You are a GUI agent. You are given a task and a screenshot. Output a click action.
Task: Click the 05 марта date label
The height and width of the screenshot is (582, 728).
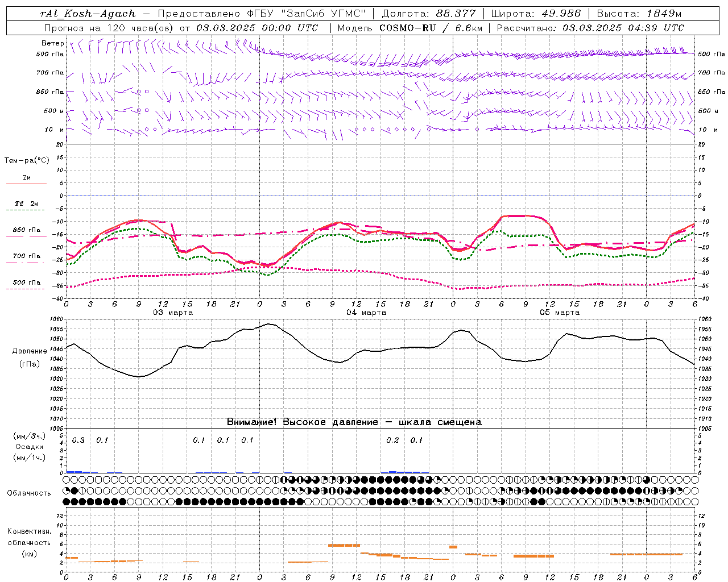[560, 313]
